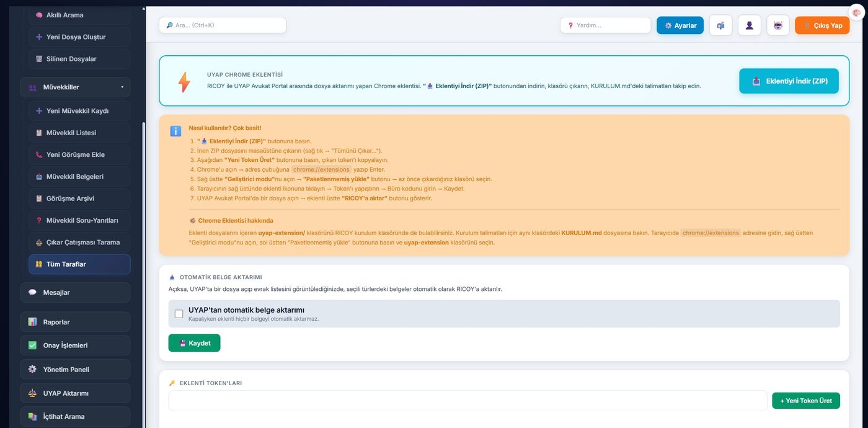Screen dimensions: 868x428
Task: Click the scales icon beside UYAP Aktarımı
Action: (32, 393)
